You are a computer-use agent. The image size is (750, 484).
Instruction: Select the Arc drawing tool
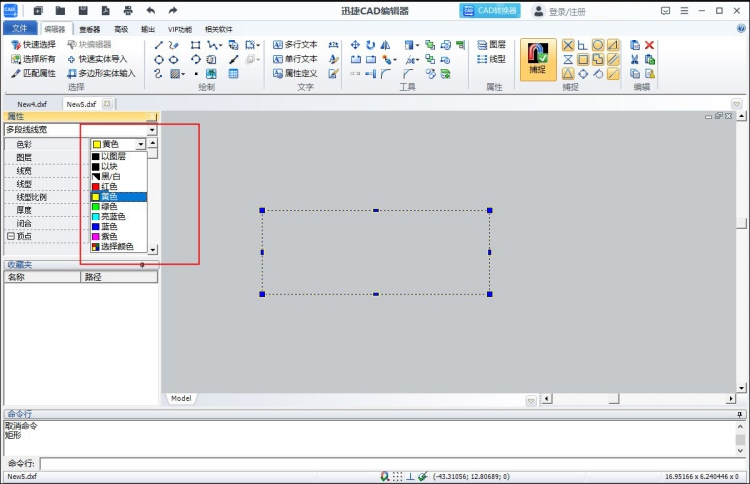(x=196, y=59)
